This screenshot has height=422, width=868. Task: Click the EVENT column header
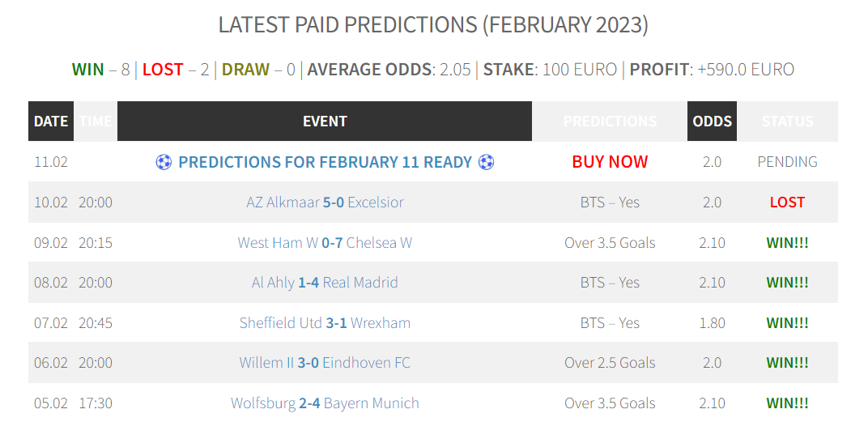(x=325, y=121)
